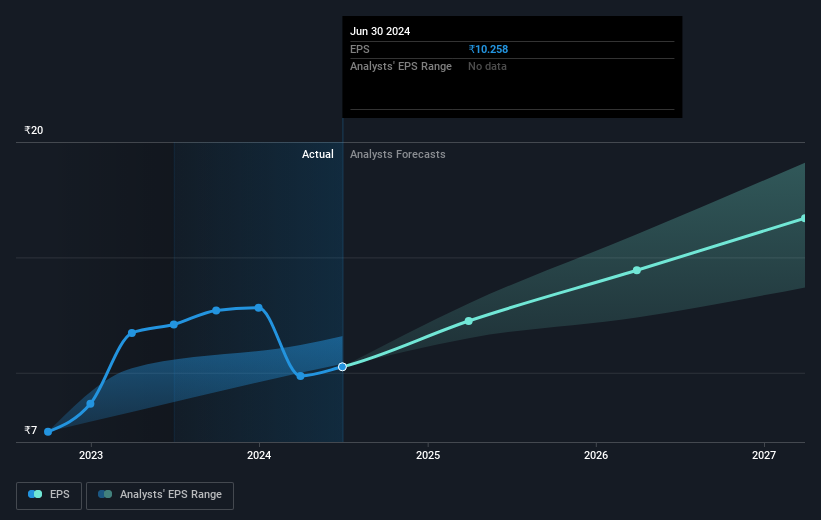Click the 2026 x-axis label
Screen dimensions: 821x520
pyautogui.click(x=596, y=455)
